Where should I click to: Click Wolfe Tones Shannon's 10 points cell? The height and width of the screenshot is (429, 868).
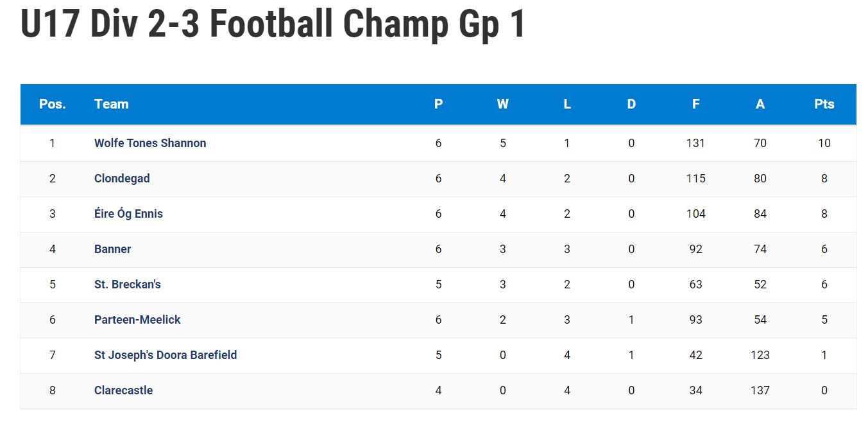tap(824, 143)
